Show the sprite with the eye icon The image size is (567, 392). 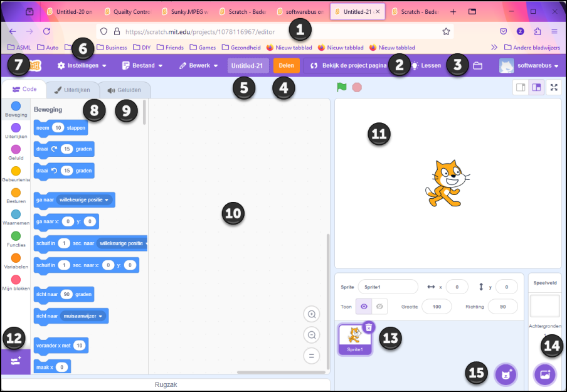click(x=364, y=306)
